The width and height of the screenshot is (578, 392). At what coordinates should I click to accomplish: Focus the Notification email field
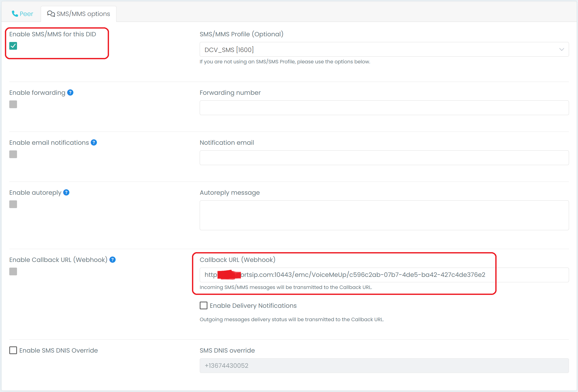pos(384,158)
